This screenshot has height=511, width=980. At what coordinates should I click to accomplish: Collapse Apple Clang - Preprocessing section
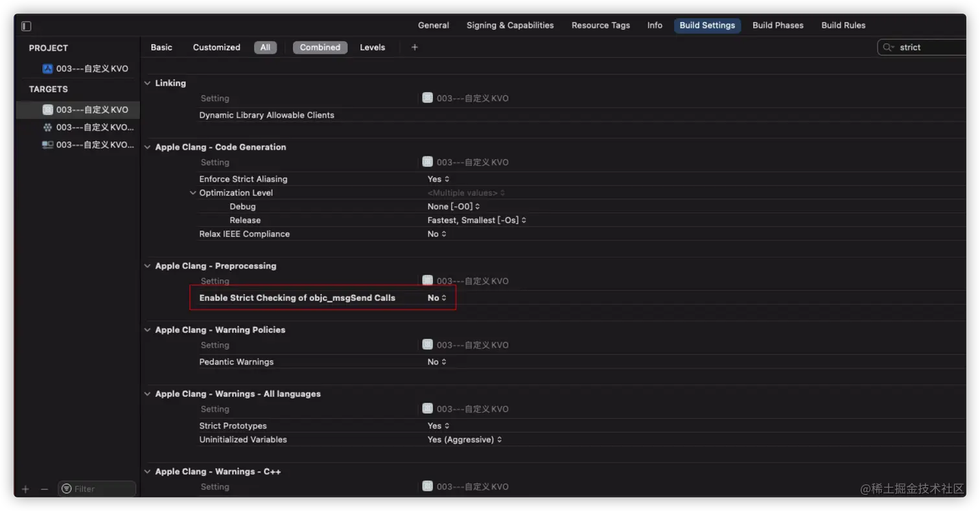pos(148,266)
